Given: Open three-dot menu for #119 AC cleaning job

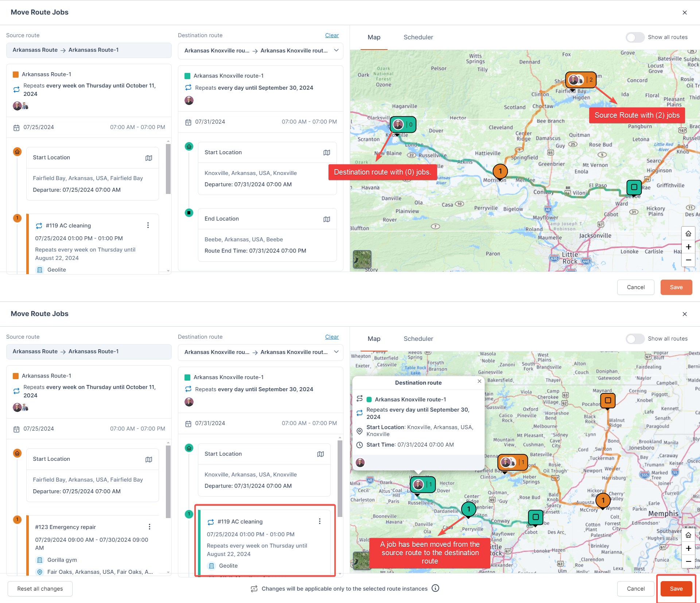Looking at the screenshot, I should click(x=148, y=225).
